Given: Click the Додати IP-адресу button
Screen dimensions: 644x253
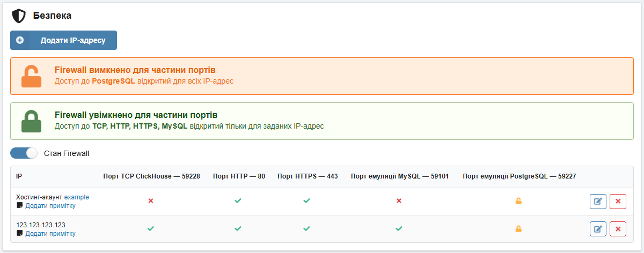Looking at the screenshot, I should coord(63,40).
